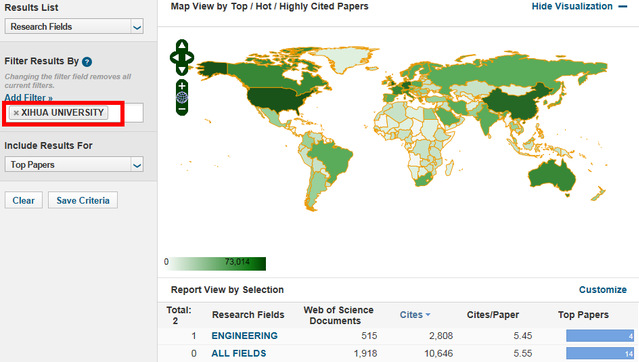Collapse map with Hide Visualization

(579, 7)
